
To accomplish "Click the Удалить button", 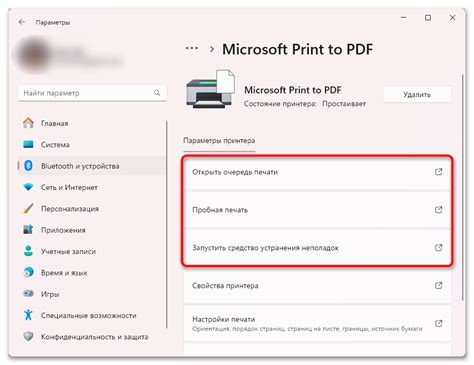I will pos(417,95).
